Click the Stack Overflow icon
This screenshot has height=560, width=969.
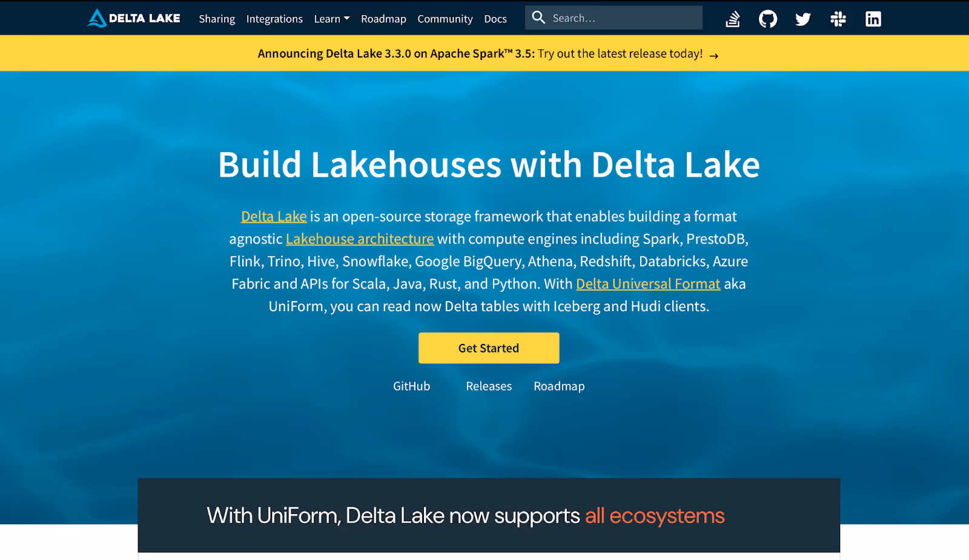[732, 18]
